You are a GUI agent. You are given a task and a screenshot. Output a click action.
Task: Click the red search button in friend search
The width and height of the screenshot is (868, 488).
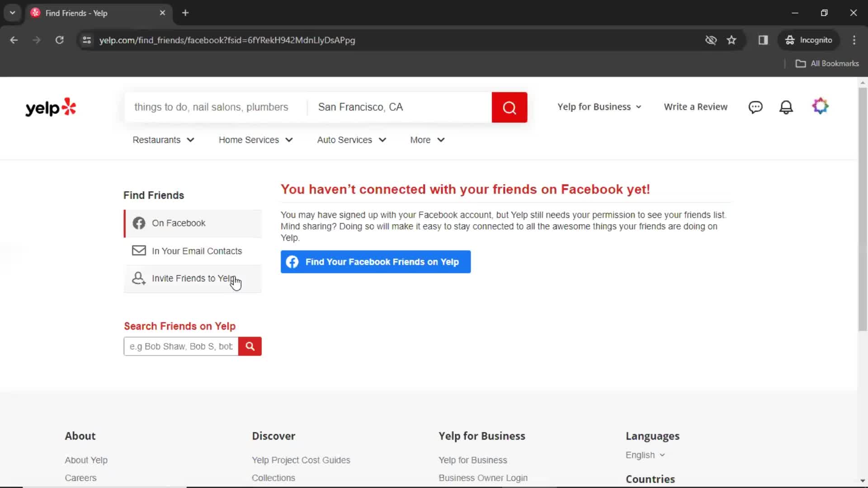pyautogui.click(x=250, y=346)
